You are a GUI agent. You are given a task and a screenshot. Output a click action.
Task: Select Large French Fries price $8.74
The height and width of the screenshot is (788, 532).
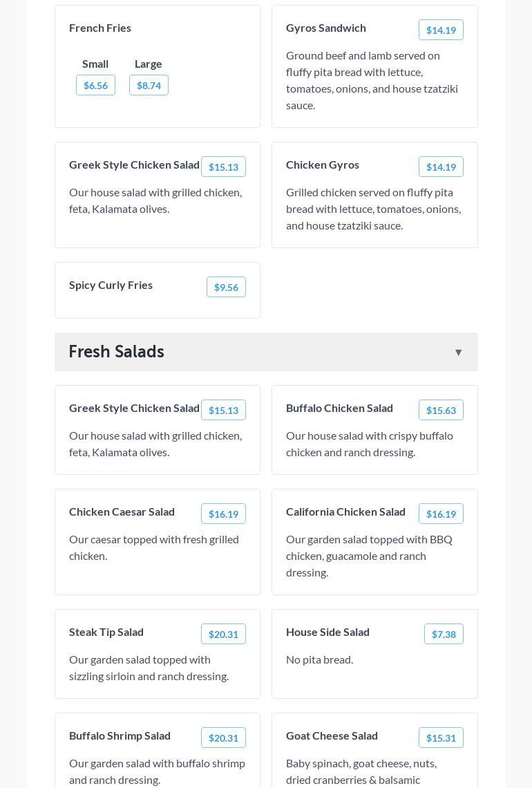[149, 85]
